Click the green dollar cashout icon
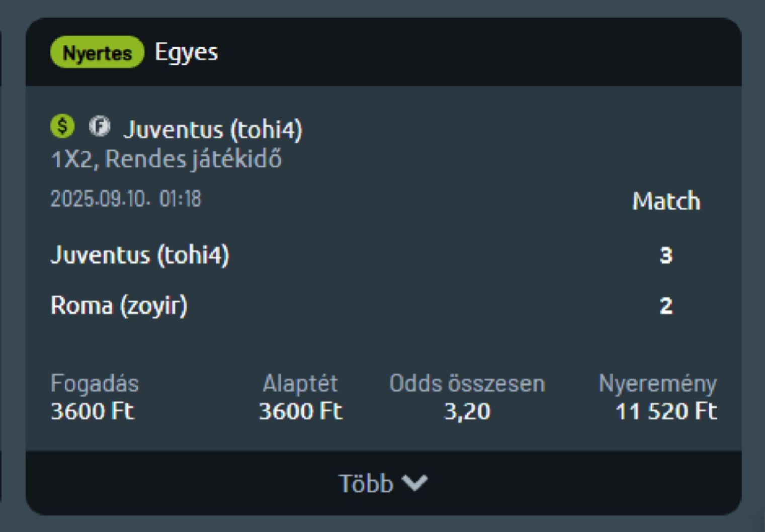 tap(62, 126)
